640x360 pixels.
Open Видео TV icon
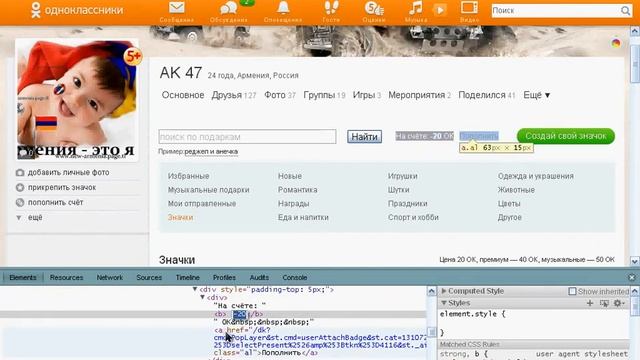[469, 8]
